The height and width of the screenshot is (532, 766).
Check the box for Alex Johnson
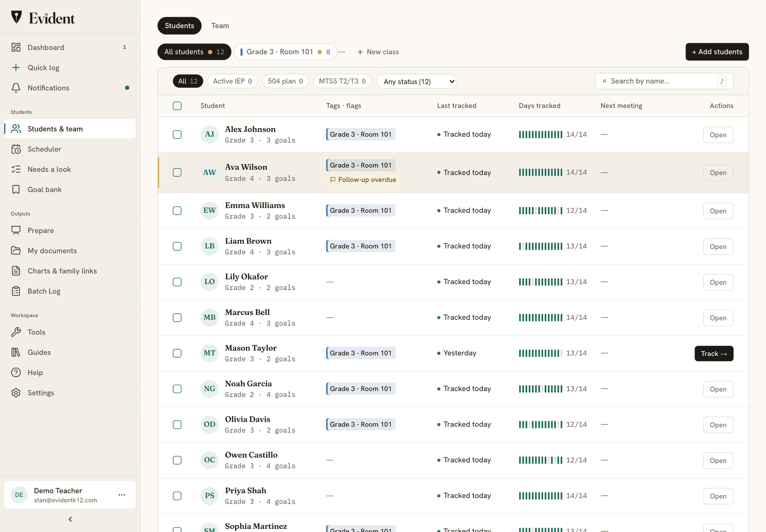coord(177,134)
